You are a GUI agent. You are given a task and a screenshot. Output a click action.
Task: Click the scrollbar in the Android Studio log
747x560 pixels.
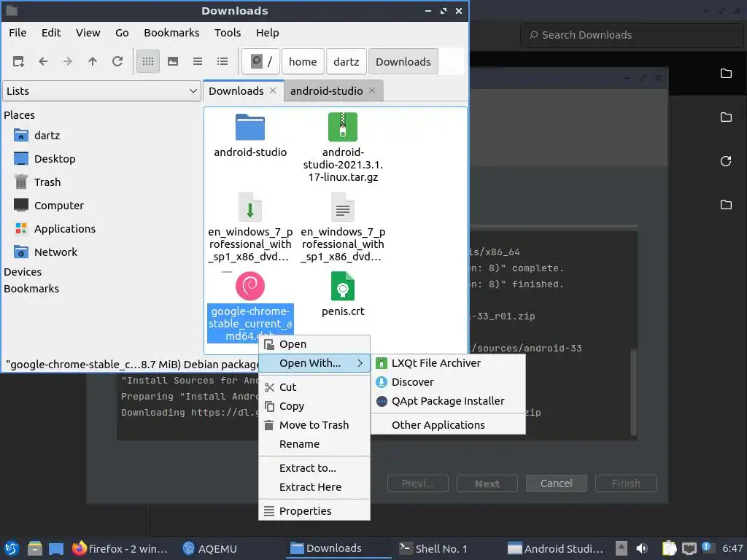[x=634, y=392]
